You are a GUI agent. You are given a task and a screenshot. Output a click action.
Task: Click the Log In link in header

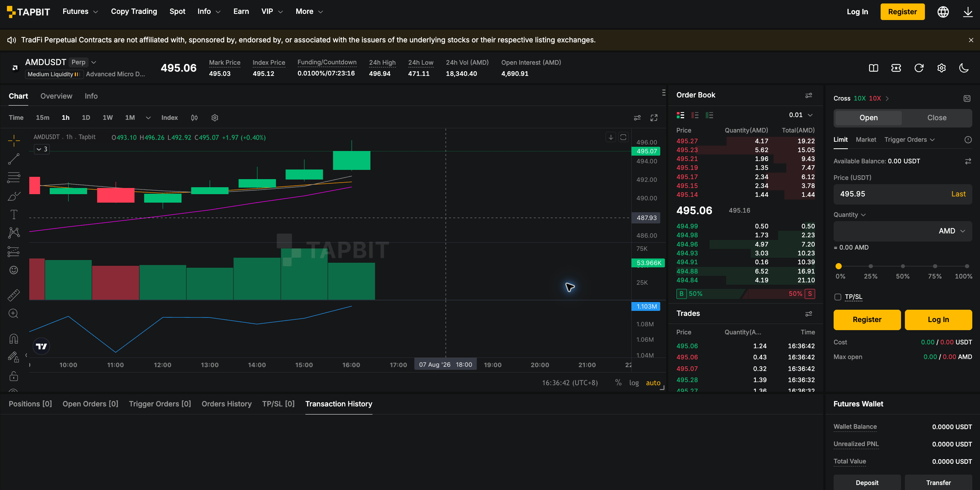[x=857, y=12]
